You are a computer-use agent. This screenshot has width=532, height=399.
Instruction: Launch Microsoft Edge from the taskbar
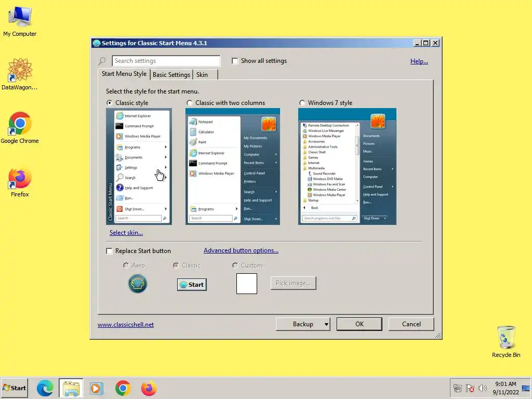coord(45,388)
